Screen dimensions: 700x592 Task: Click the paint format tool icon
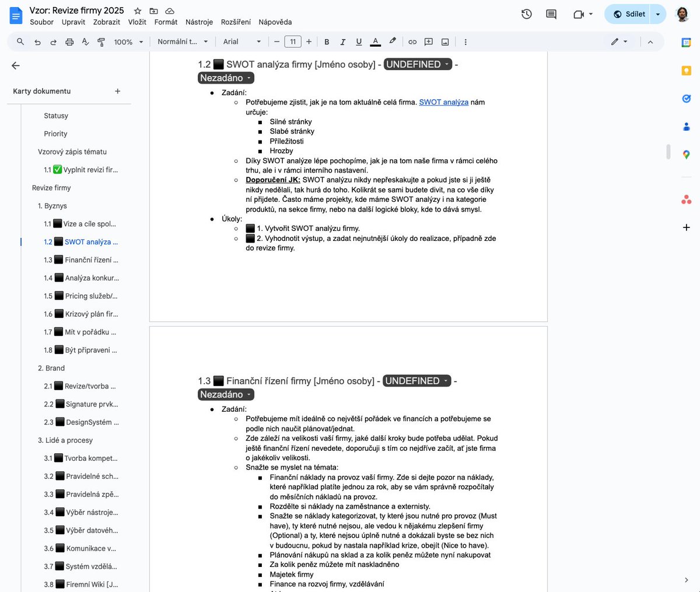pos(100,41)
